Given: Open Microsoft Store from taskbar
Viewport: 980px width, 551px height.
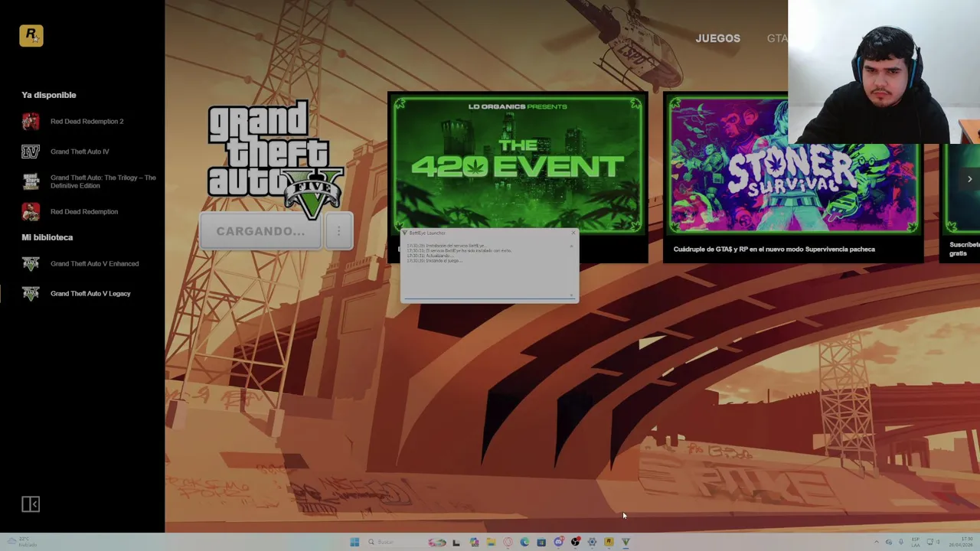Looking at the screenshot, I should coord(541,542).
